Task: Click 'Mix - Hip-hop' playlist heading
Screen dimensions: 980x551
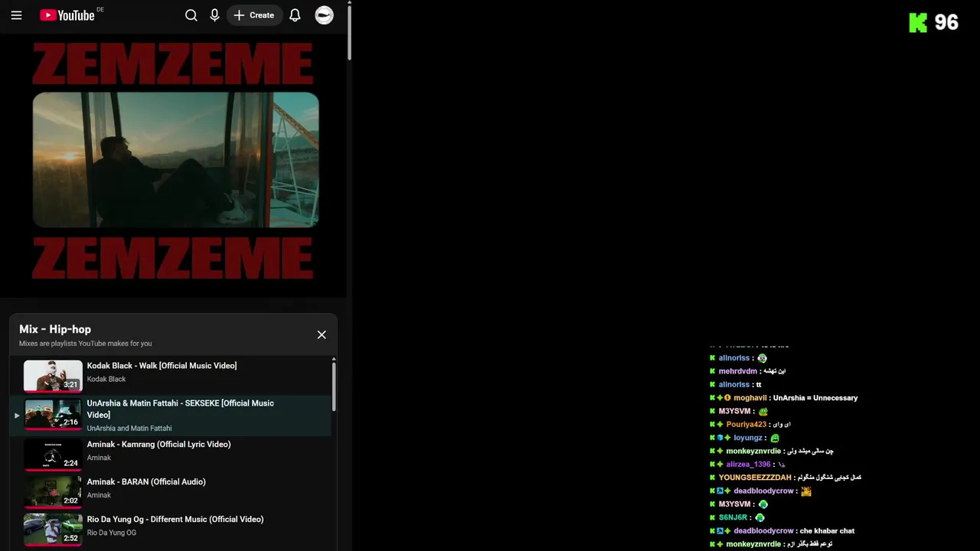Action: click(x=55, y=329)
